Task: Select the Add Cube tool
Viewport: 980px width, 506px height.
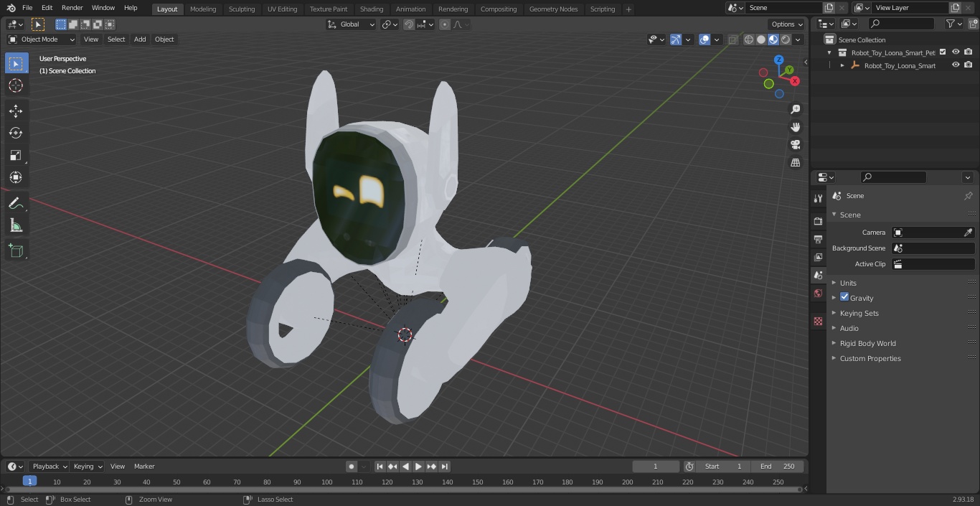Action: coord(16,250)
